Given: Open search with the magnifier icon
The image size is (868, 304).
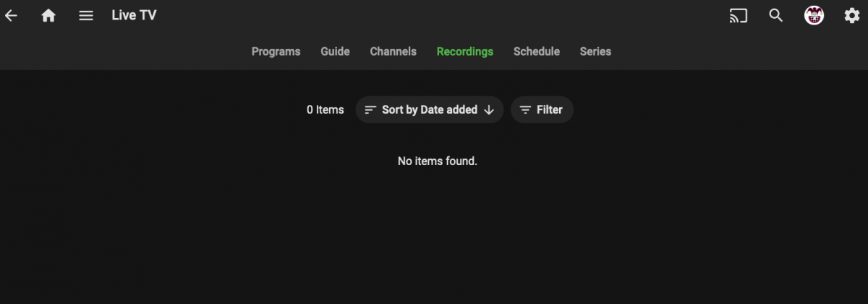Looking at the screenshot, I should point(776,15).
